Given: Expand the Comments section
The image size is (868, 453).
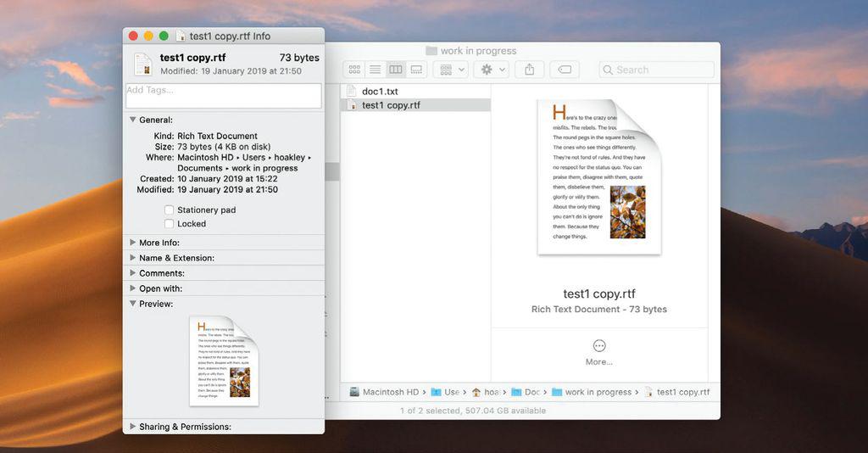Looking at the screenshot, I should click(x=133, y=273).
